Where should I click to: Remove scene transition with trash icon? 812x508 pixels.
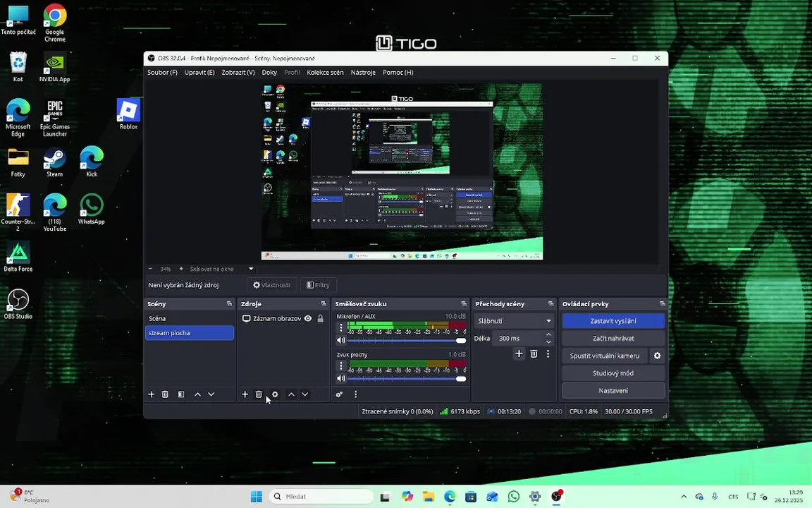tap(534, 353)
